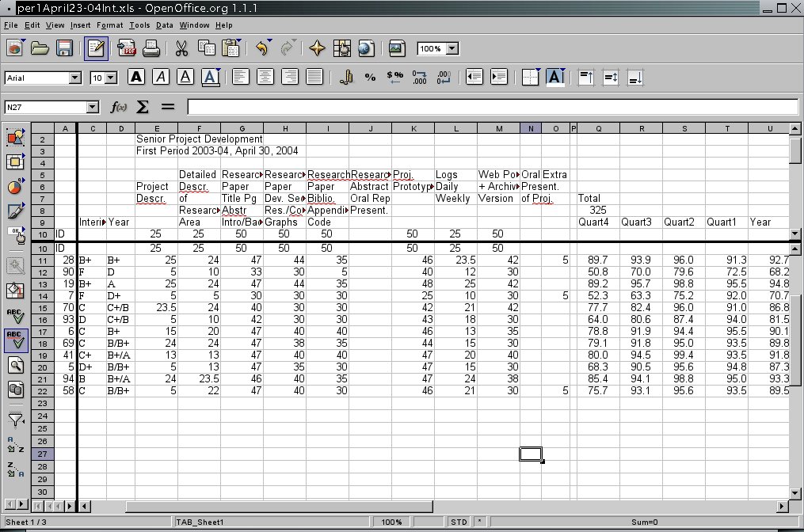Toggle Italic formatting
804x532 pixels.
tap(161, 78)
